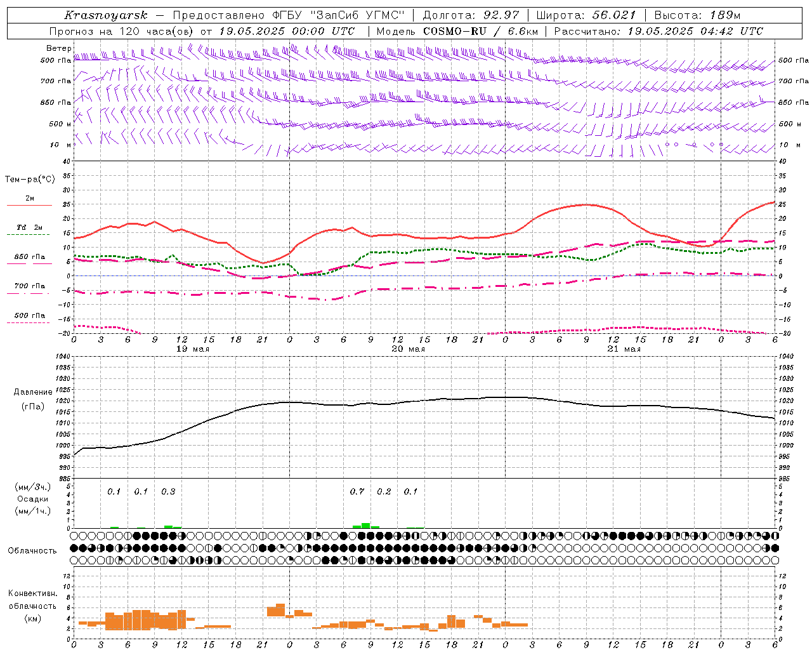Image resolution: width=812 pixels, height=650 pixels.
Task: Click the 0.2 precipitation amount
Action: 384,491
